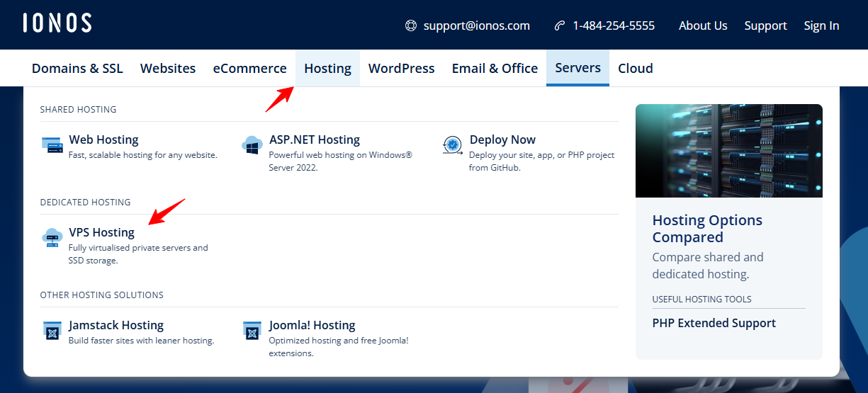The width and height of the screenshot is (868, 393).
Task: Click 'Powerful web hosting on Windows® Server 2022.' text
Action: tap(340, 161)
